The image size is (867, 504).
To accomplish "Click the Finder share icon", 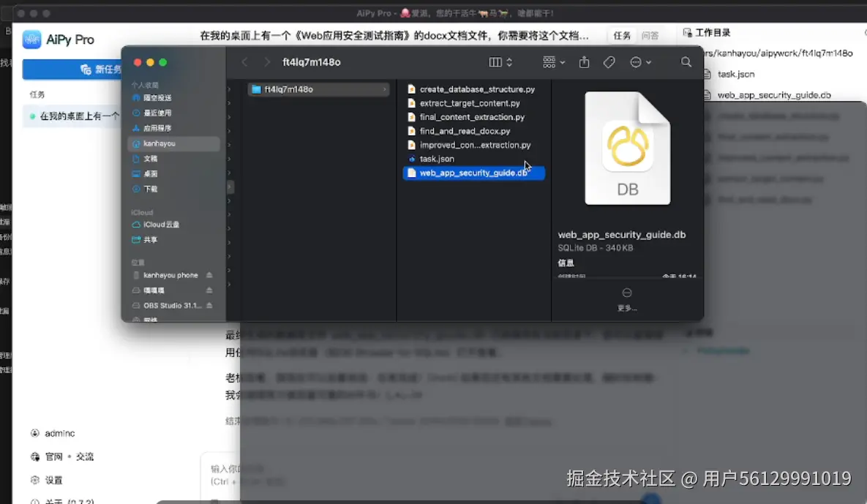I will [x=584, y=62].
